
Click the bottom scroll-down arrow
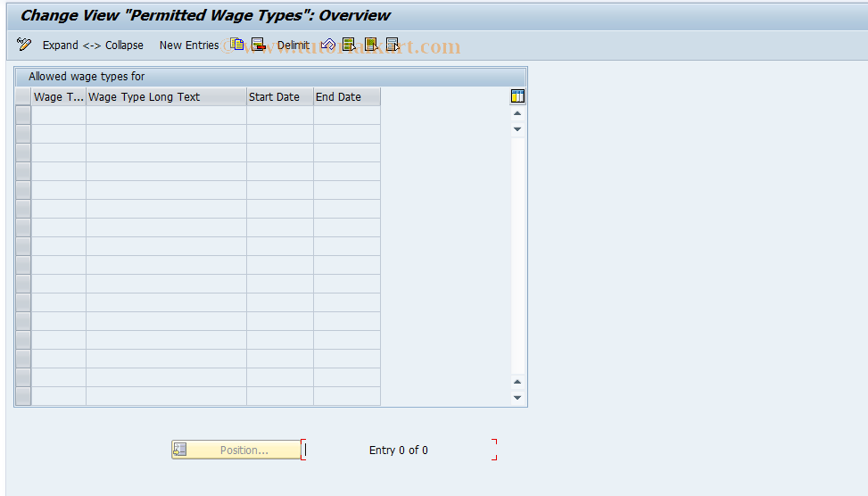coord(517,398)
